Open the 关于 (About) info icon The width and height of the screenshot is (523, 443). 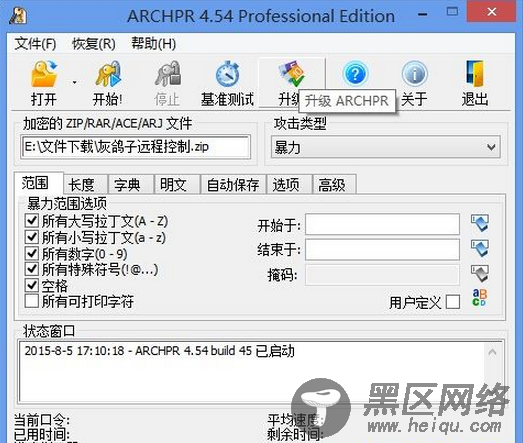[x=414, y=74]
